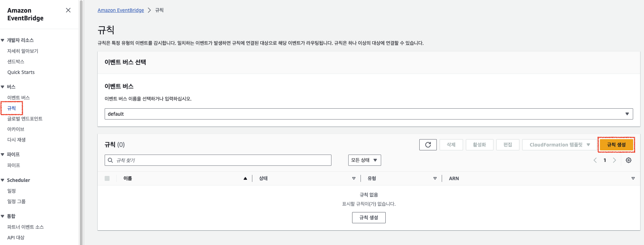Open 아카이브 in the sidebar
Screen dimensions: 644x245
[x=16, y=129]
